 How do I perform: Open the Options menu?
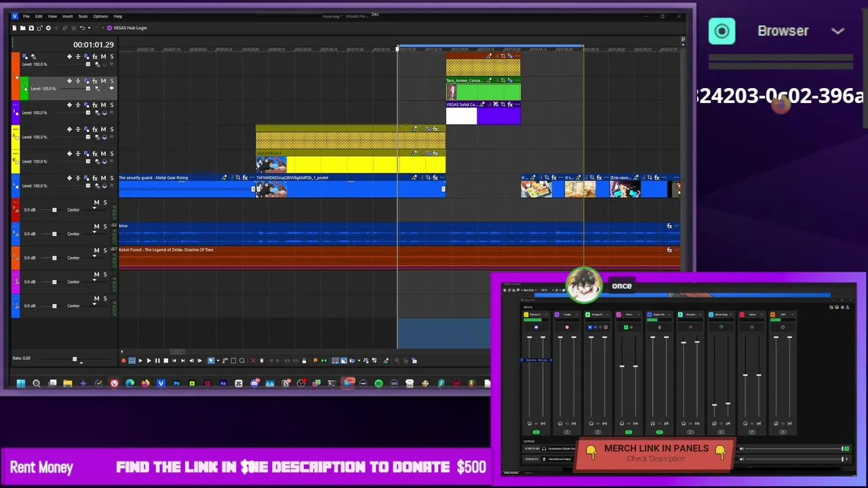tap(100, 16)
